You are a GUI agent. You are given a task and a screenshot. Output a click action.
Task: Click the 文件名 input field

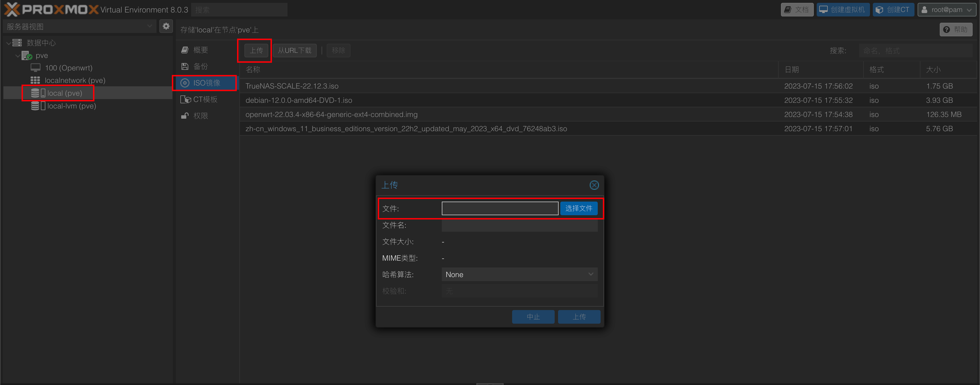coord(519,225)
